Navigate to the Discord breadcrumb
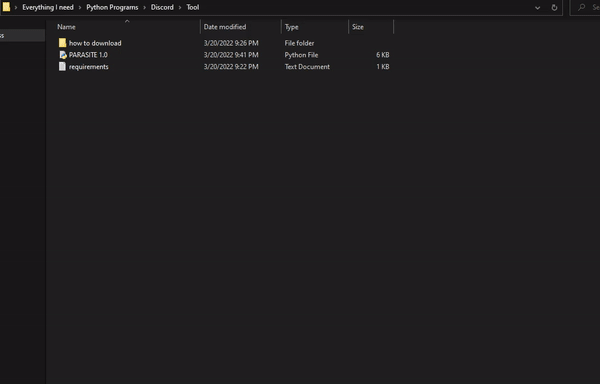 tap(162, 7)
